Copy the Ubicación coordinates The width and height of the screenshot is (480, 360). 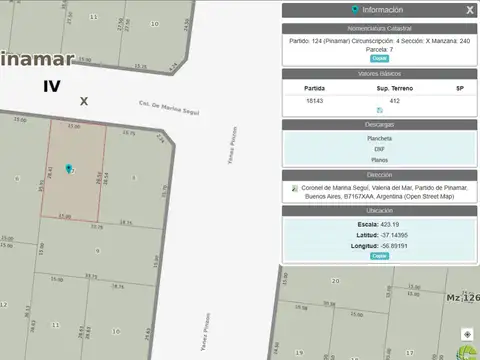[379, 256]
